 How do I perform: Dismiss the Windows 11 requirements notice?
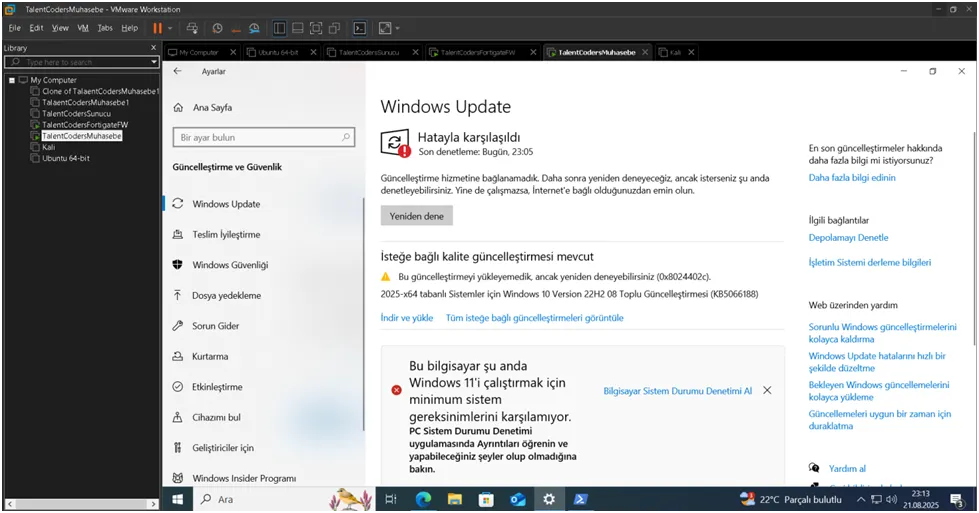(767, 390)
